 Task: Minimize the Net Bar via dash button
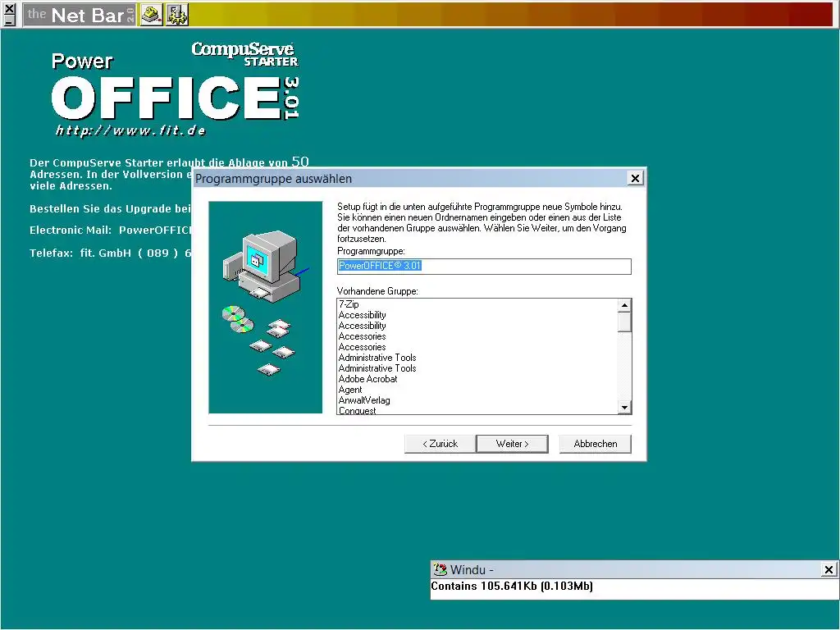(9, 21)
